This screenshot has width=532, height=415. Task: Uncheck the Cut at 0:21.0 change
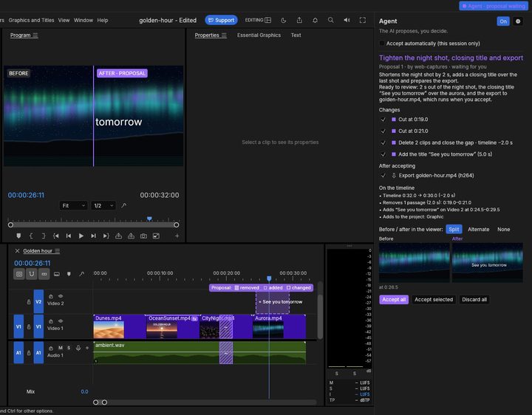coord(383,131)
